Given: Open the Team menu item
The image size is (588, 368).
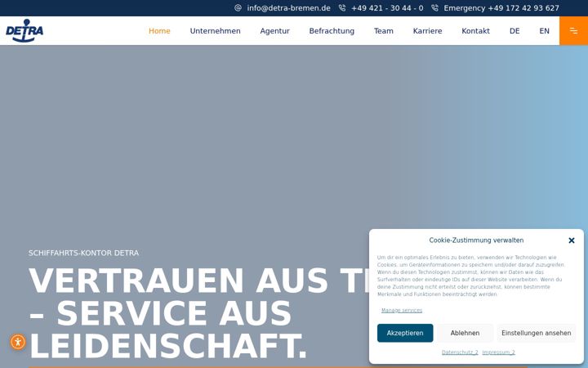Looking at the screenshot, I should point(383,31).
